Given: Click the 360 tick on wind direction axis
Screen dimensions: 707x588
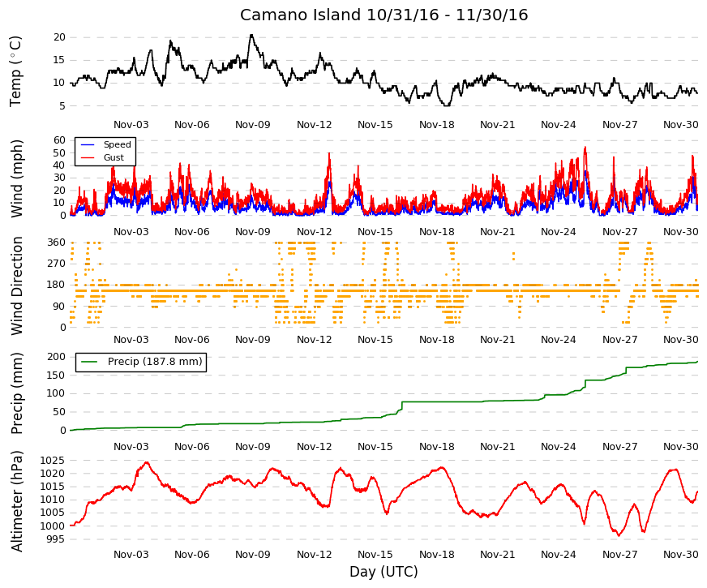Looking at the screenshot, I should point(57,242).
